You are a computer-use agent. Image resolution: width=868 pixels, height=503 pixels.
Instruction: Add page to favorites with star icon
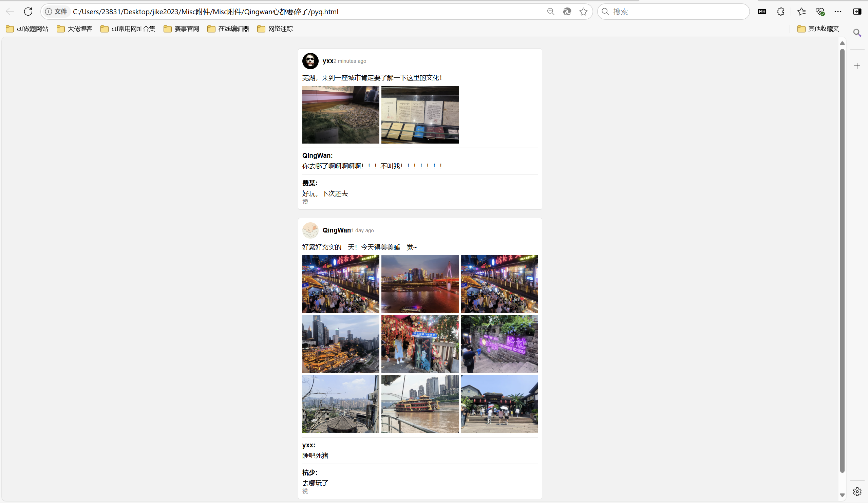click(583, 12)
